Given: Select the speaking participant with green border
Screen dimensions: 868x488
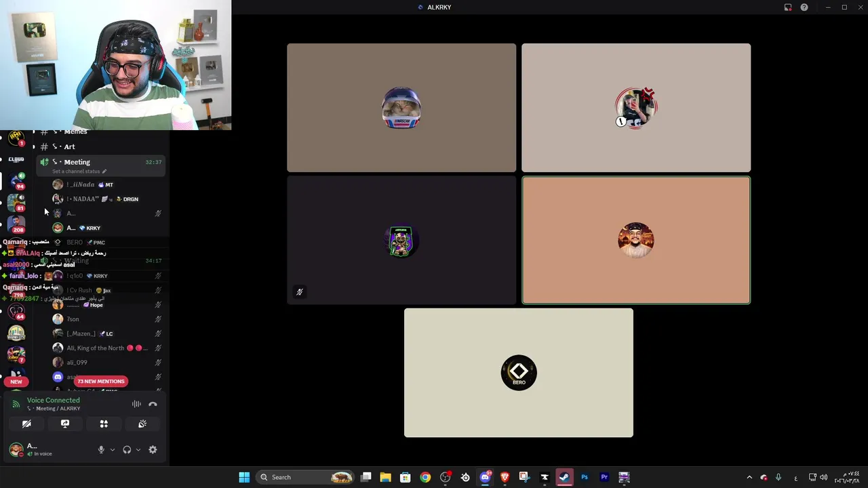Looking at the screenshot, I should (x=636, y=240).
